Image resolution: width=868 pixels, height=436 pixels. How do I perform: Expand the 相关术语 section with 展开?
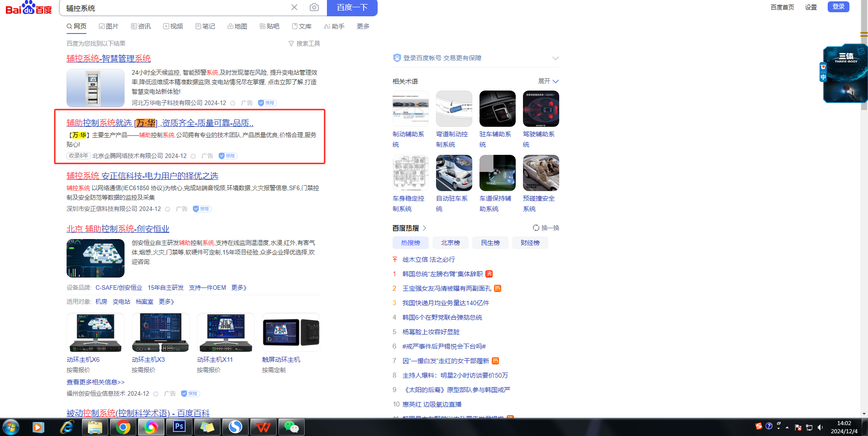click(x=548, y=81)
